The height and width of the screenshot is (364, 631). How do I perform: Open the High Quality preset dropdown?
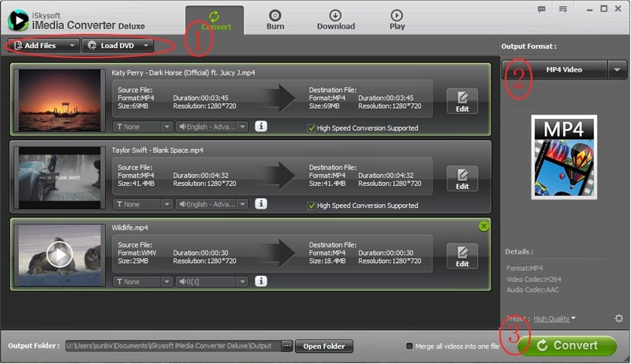click(554, 318)
